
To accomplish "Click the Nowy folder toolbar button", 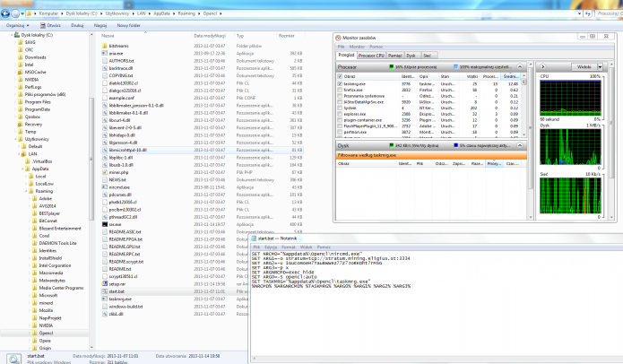I will pyautogui.click(x=128, y=25).
